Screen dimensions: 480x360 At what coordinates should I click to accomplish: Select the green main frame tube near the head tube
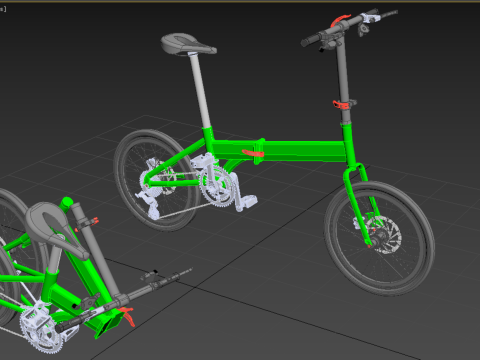[x=303, y=151]
